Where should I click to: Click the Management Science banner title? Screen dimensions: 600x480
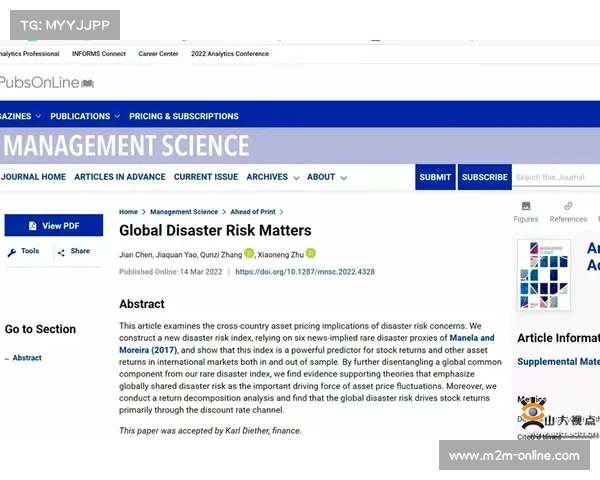[x=126, y=145]
